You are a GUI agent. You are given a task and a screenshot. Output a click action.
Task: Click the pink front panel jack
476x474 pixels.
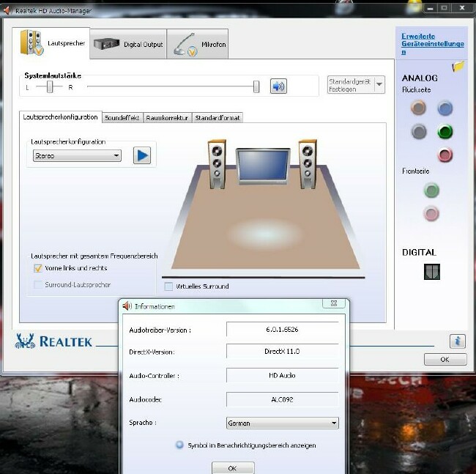431,213
